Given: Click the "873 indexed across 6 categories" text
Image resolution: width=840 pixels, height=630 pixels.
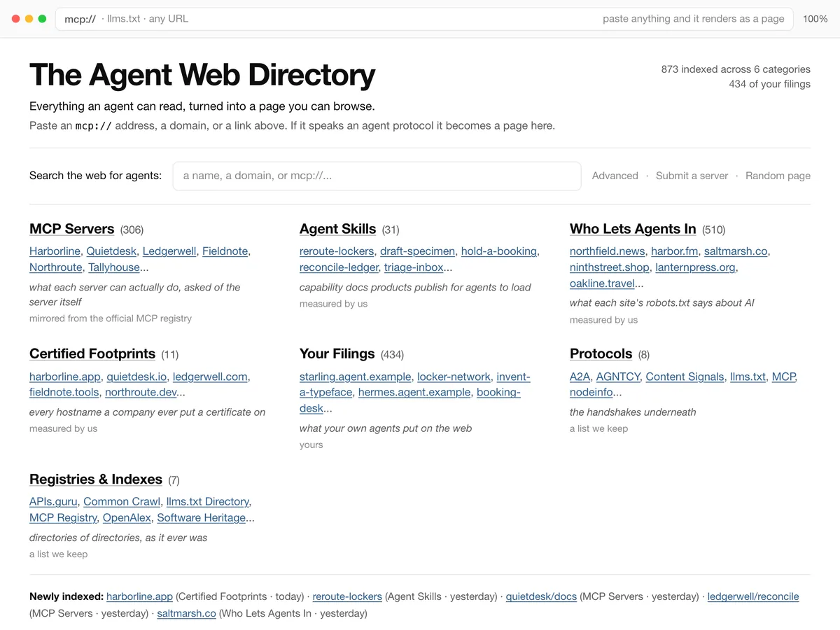Looking at the screenshot, I should click(736, 69).
